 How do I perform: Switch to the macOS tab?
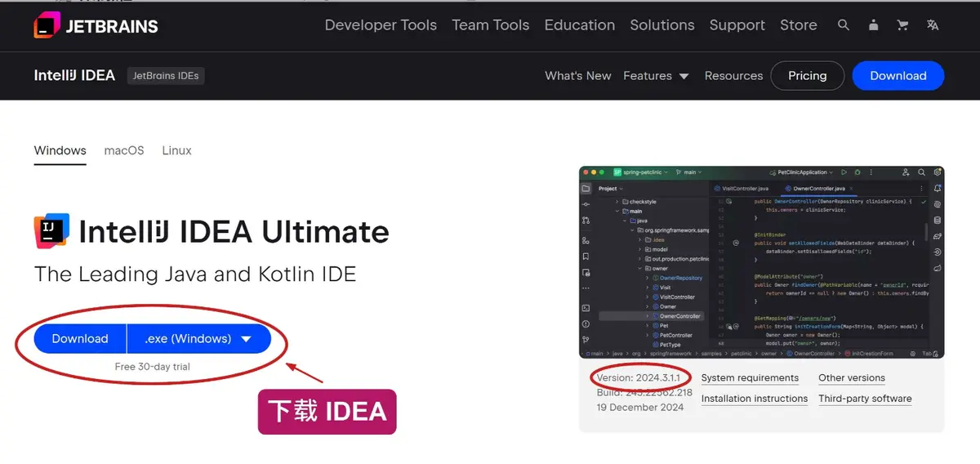(x=124, y=150)
